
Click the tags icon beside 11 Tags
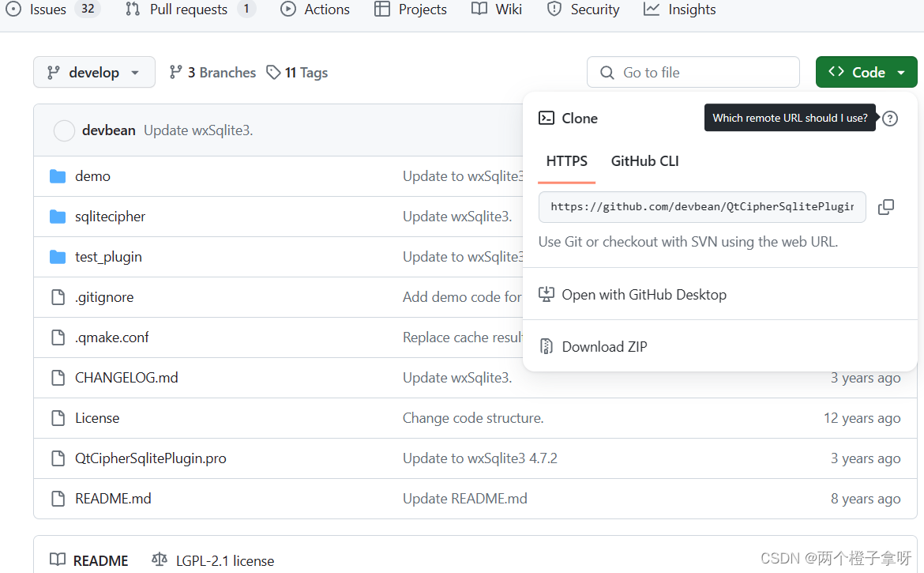pos(272,72)
